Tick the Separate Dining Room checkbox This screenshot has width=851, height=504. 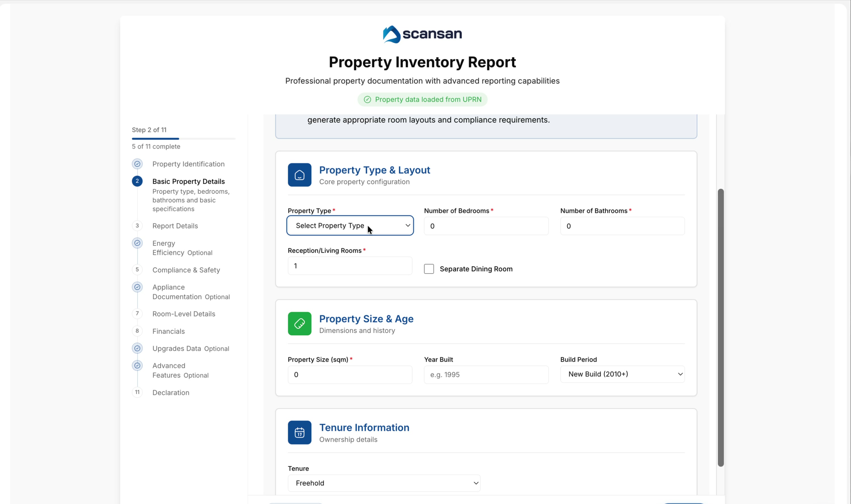point(429,269)
